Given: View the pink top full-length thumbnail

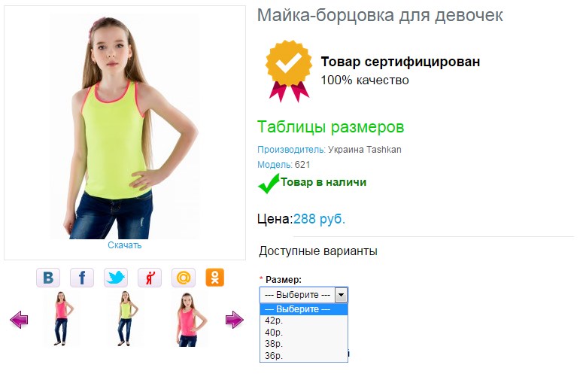Looking at the screenshot, I should click(61, 319).
